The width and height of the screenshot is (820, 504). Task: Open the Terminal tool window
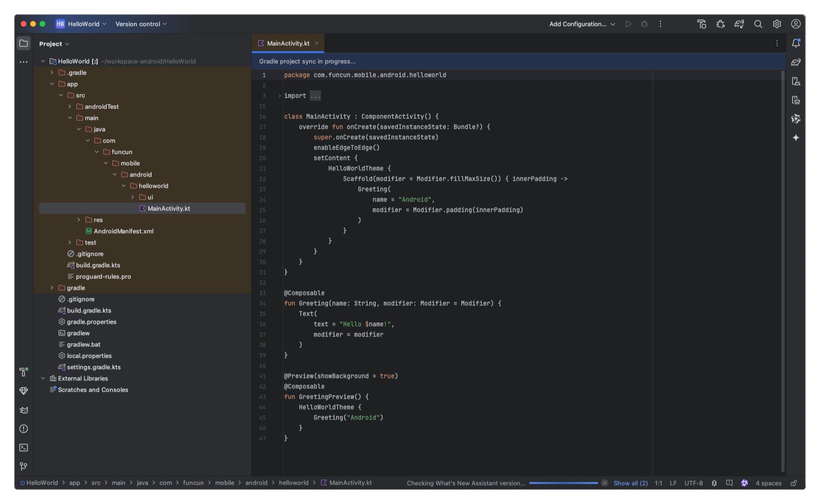[x=24, y=447]
